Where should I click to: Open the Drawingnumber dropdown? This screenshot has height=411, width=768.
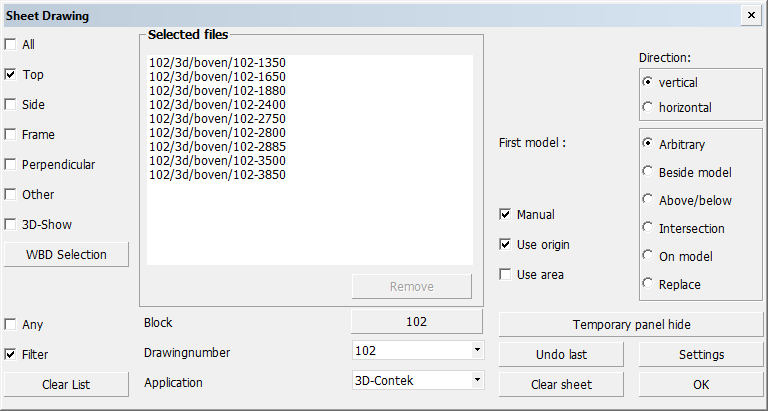click(x=477, y=351)
